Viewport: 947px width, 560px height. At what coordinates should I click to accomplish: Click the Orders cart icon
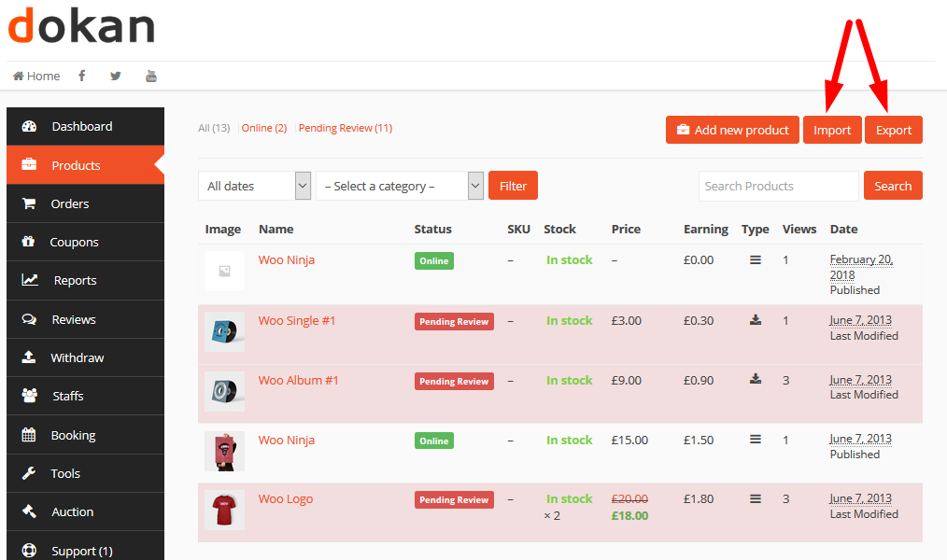(x=28, y=203)
